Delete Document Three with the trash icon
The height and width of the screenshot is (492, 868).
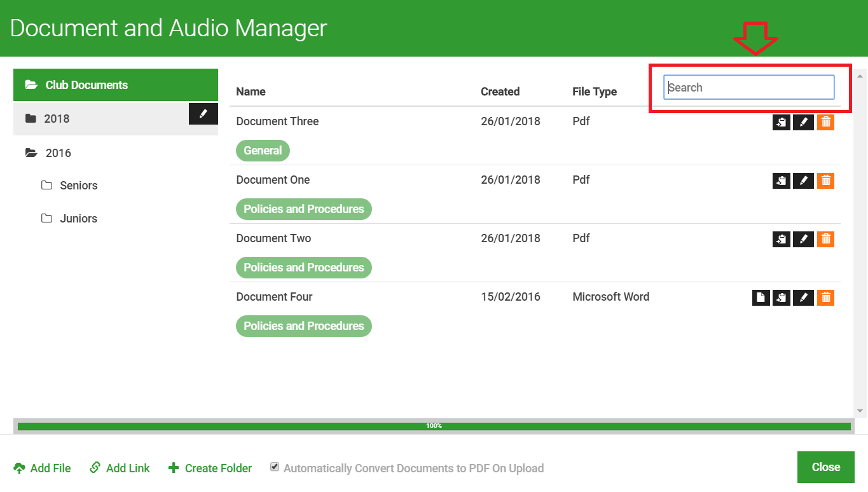(x=825, y=122)
